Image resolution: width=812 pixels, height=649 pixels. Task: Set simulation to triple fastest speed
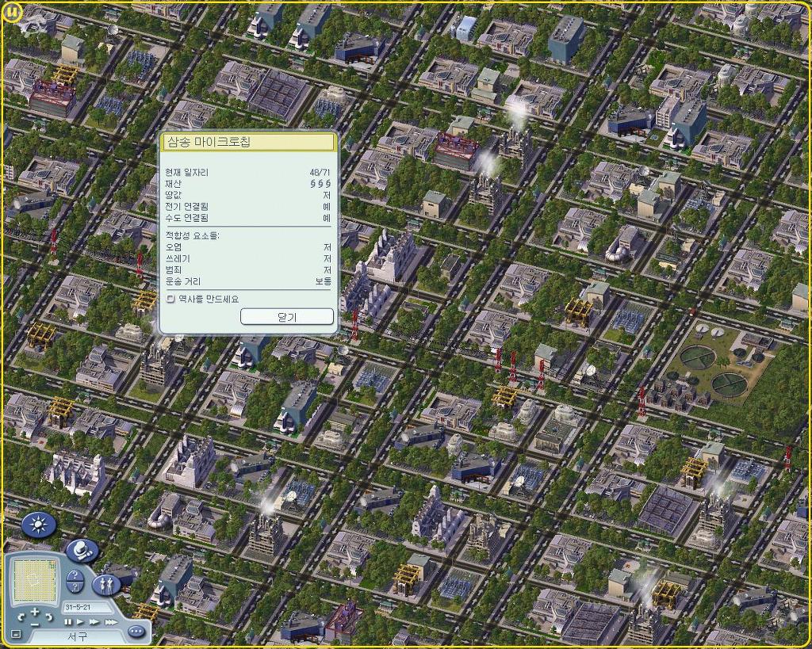tap(111, 622)
